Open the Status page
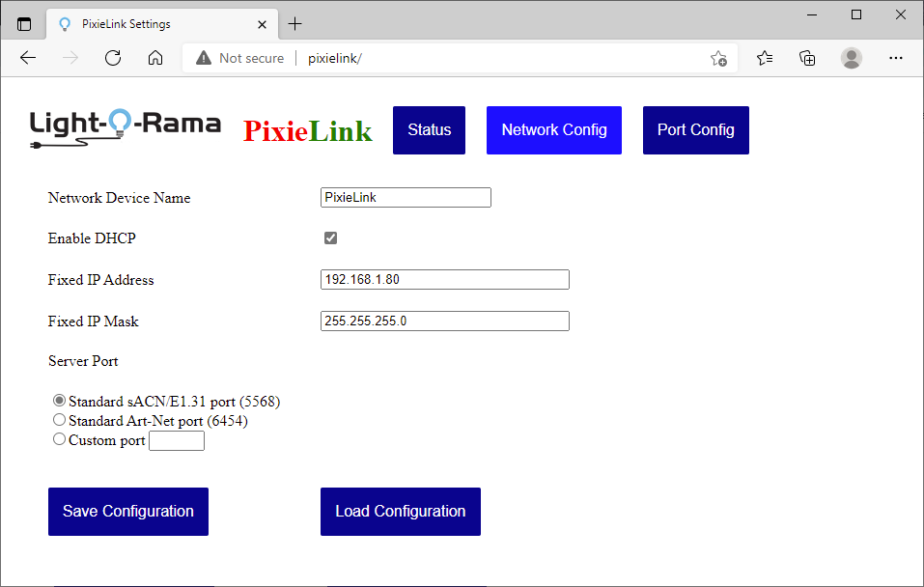Screen dimensions: 924x587 429,130
